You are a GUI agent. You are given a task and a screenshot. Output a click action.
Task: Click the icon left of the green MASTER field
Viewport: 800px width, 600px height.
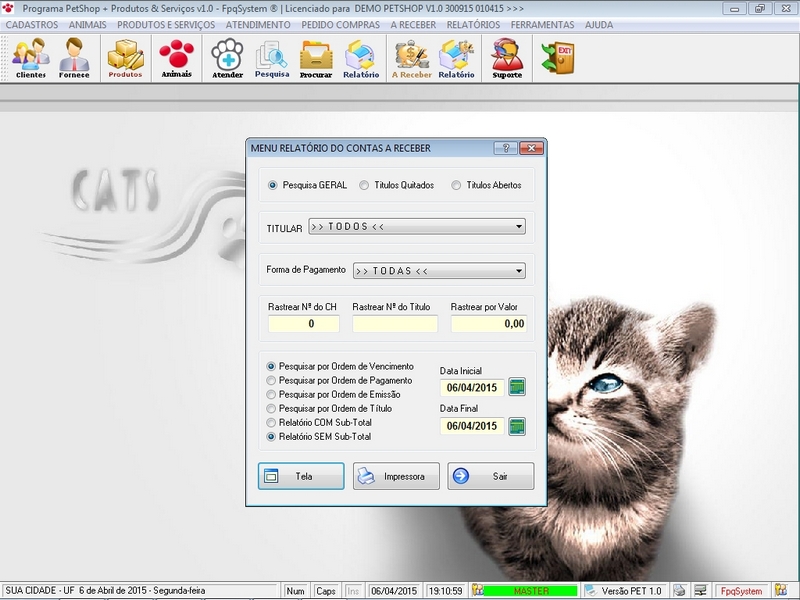pos(478,590)
